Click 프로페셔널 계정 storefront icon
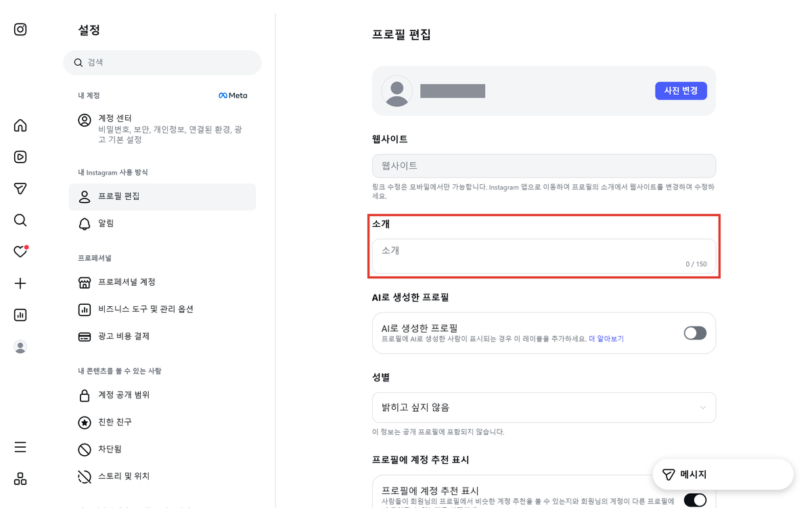Viewport: 812px width, 508px height. (x=85, y=282)
